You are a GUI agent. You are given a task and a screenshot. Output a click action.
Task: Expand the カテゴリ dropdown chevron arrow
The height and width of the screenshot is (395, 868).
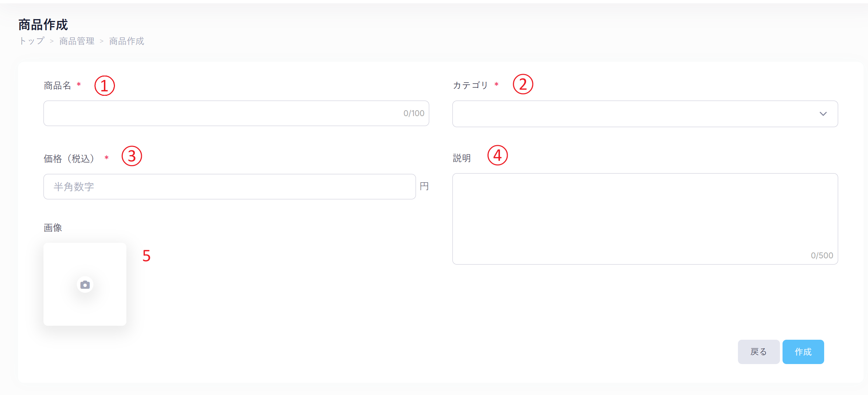[x=823, y=114]
